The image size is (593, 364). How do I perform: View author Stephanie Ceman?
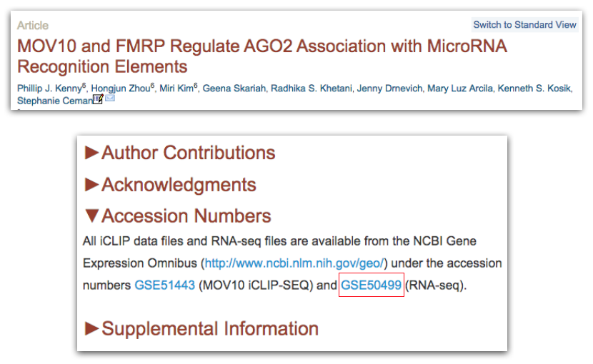(x=55, y=100)
